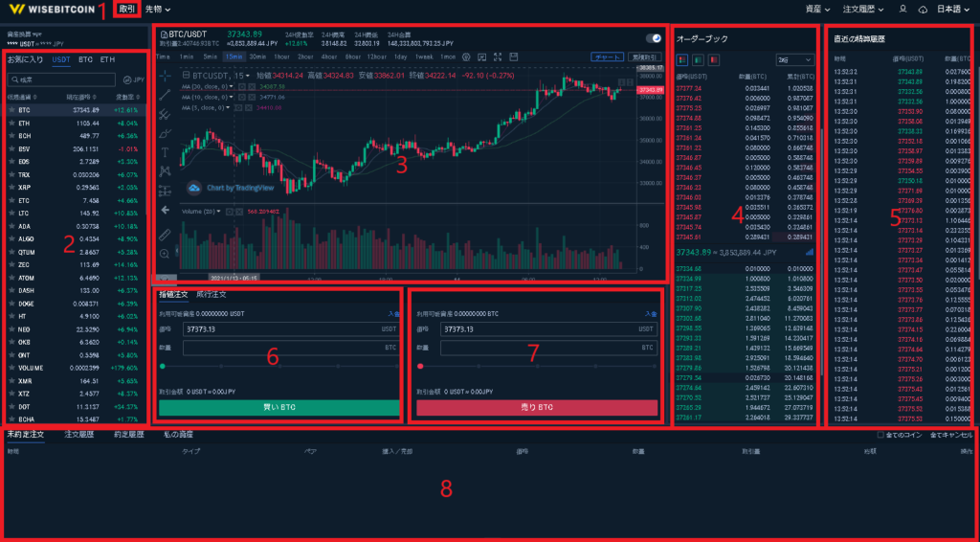Show buy-only order book view
This screenshot has height=542, width=980.
698,60
